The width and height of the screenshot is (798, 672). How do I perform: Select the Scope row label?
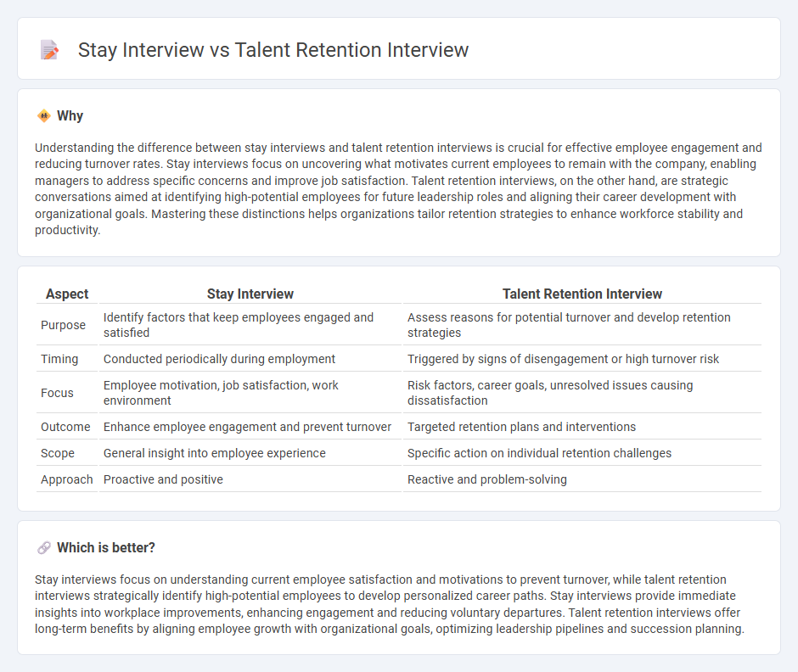58,453
